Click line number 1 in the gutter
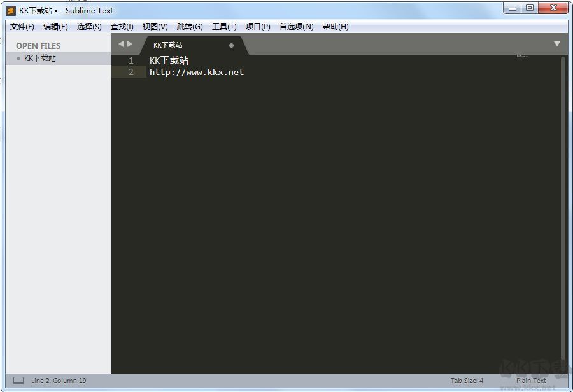This screenshot has height=392, width=573. tap(131, 60)
